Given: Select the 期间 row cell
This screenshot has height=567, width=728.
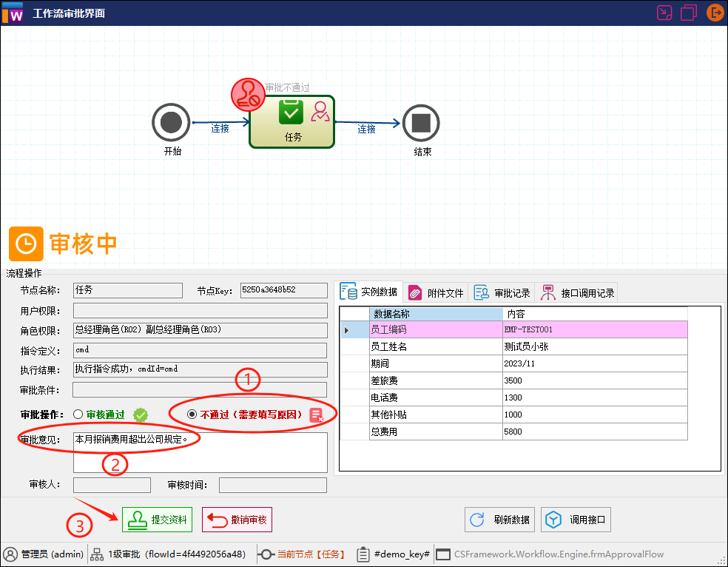Looking at the screenshot, I should (436, 363).
